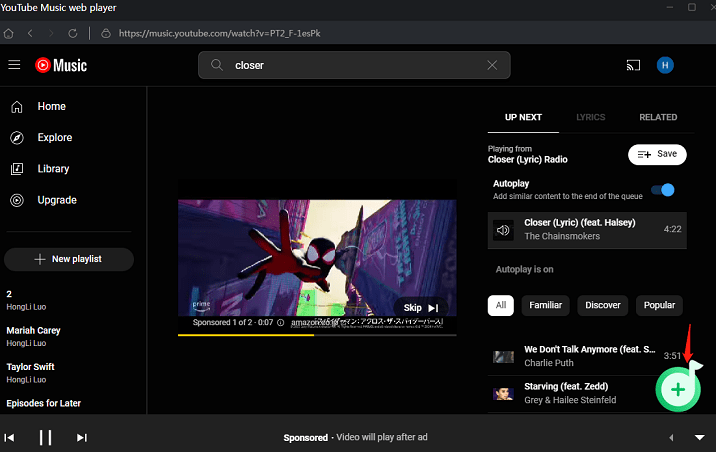Click the green add music plus button

(678, 389)
